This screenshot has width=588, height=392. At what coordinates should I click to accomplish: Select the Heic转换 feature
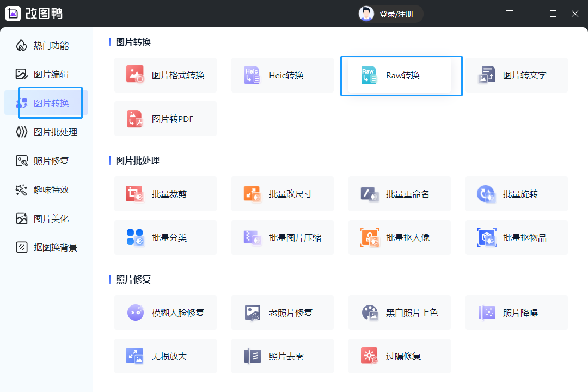click(x=282, y=75)
